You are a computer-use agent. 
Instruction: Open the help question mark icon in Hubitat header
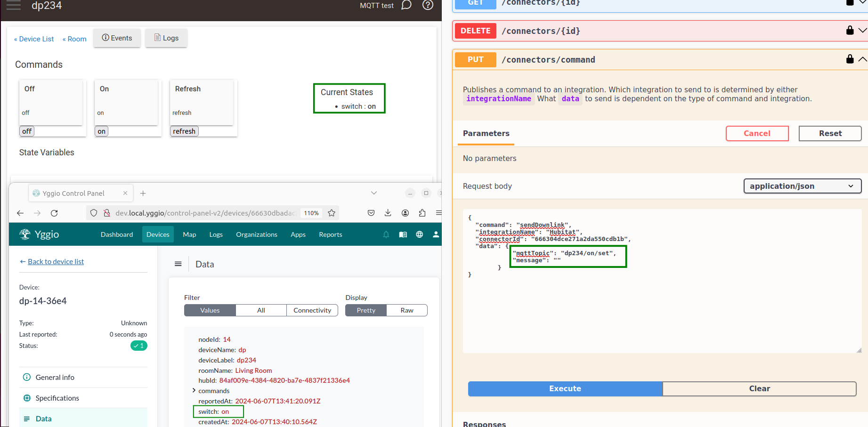click(x=428, y=5)
